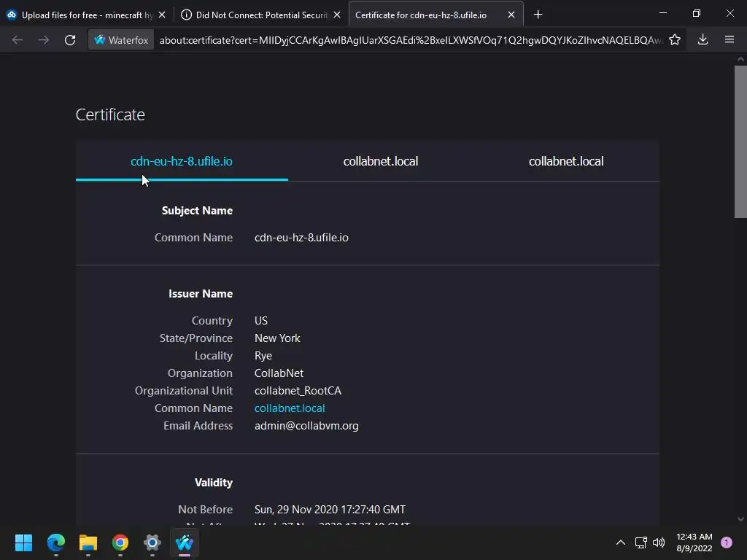Screen dimensions: 747x560
Task: Minimize the Waterfox window
Action: (662, 14)
